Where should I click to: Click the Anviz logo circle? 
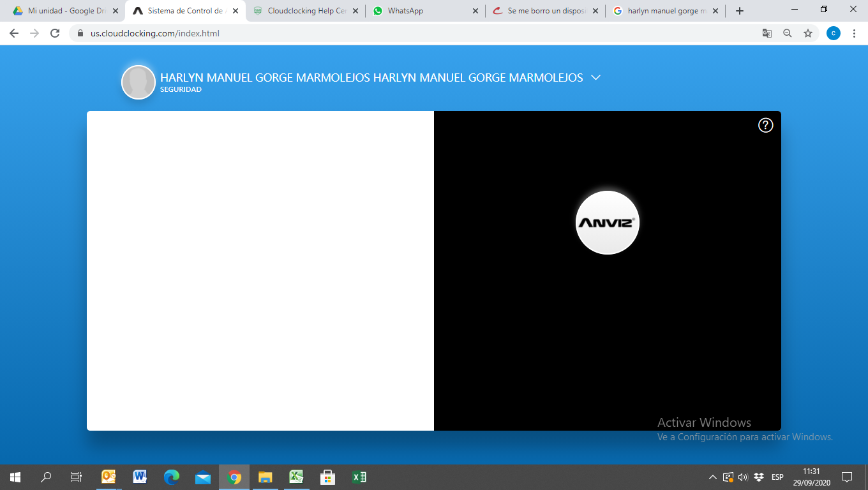608,223
